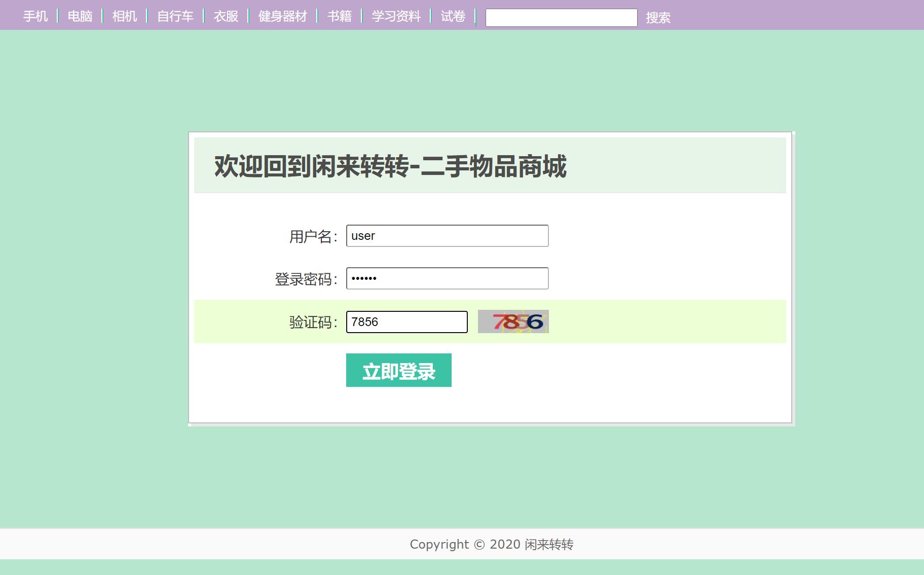Open the 健身器材 category
Viewport: 924px width, 575px height.
pyautogui.click(x=283, y=16)
